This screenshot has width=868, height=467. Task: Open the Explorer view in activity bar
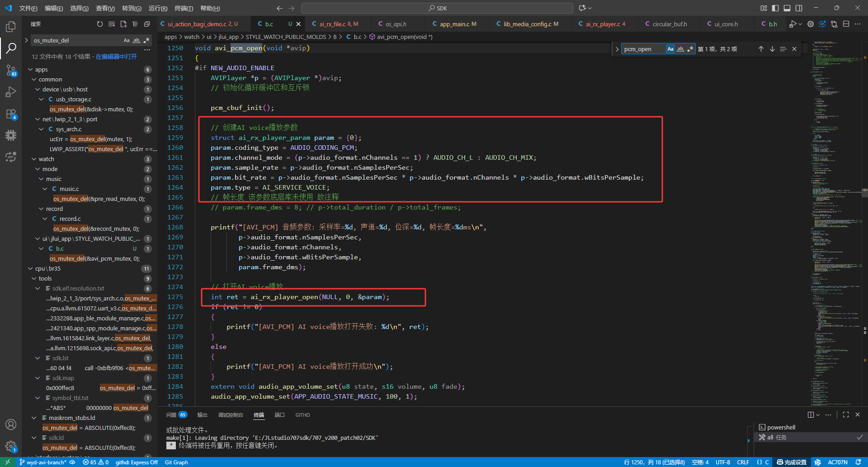tap(11, 27)
